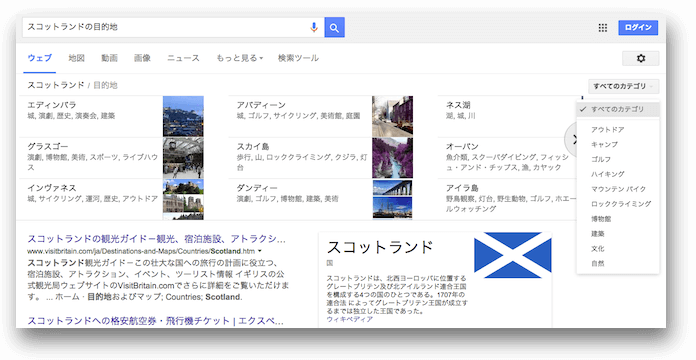This screenshot has width=696, height=360.
Task: Open the グラスゴー thumbnail photo
Action: point(183,158)
